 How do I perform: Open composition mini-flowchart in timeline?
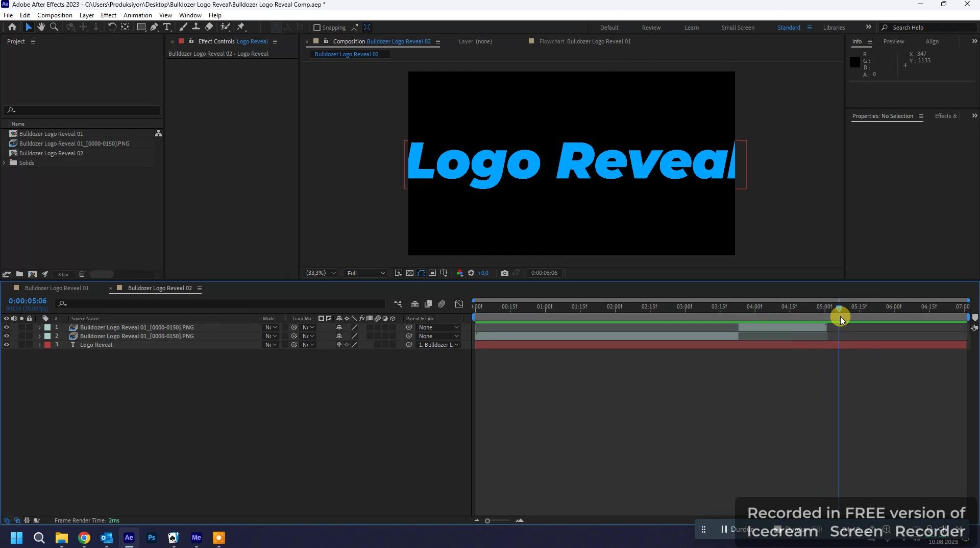[x=398, y=304]
